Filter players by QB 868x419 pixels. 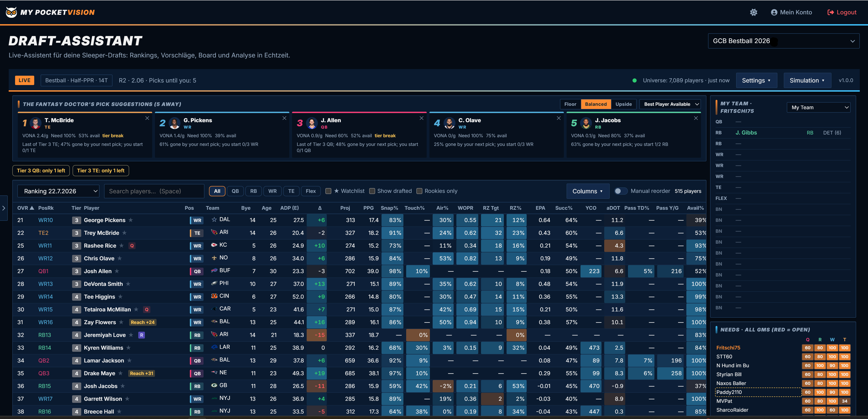[x=235, y=191]
